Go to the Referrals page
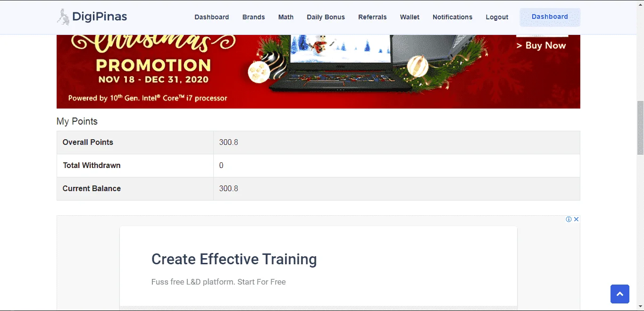Image resolution: width=644 pixels, height=311 pixels. pos(373,17)
